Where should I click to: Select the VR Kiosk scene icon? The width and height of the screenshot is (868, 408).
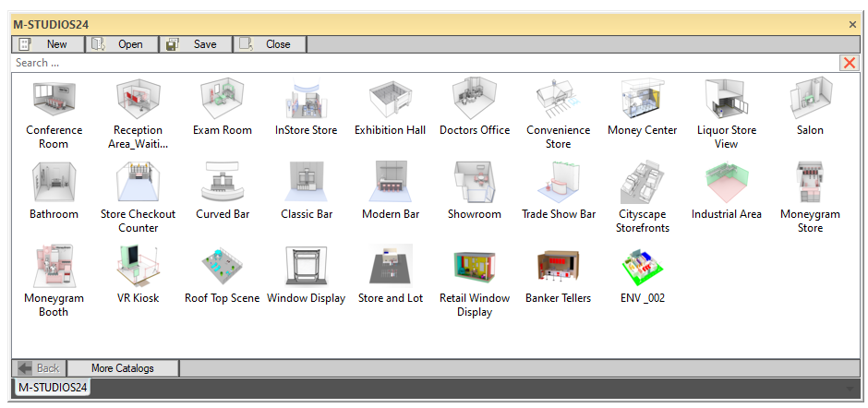(x=138, y=267)
